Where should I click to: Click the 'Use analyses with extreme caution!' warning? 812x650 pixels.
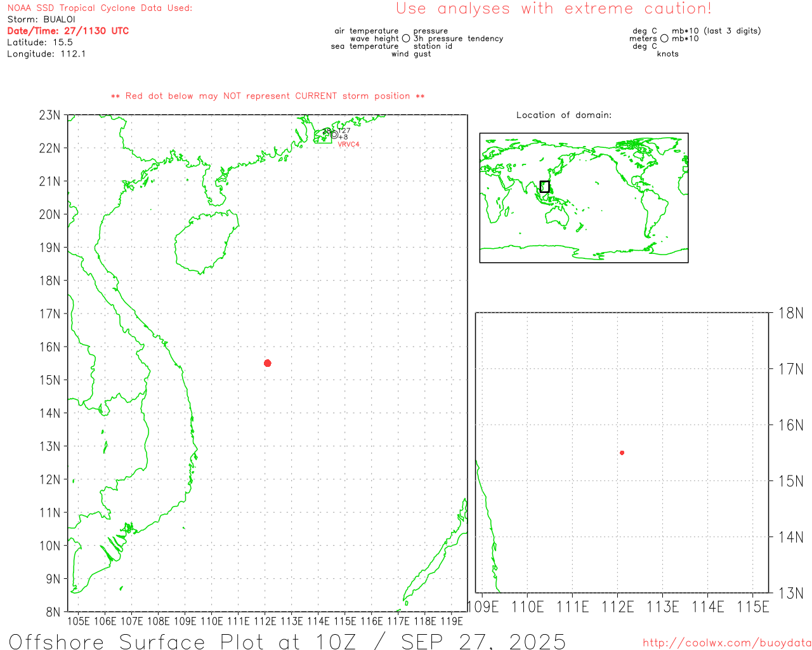tap(553, 9)
